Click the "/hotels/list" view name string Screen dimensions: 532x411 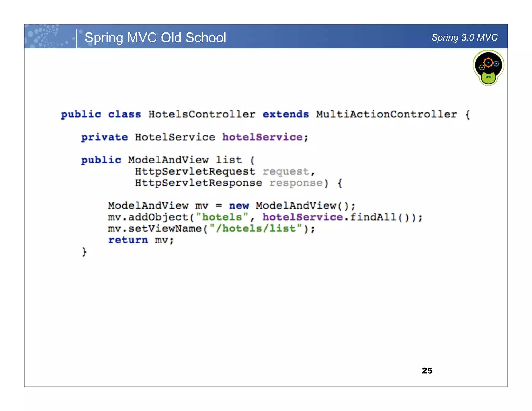point(256,228)
